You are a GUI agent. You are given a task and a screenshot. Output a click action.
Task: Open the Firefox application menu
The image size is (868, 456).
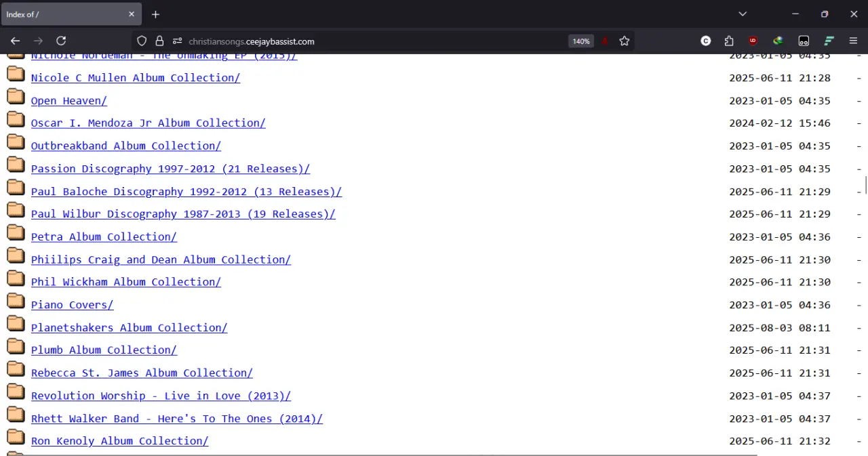(x=853, y=41)
